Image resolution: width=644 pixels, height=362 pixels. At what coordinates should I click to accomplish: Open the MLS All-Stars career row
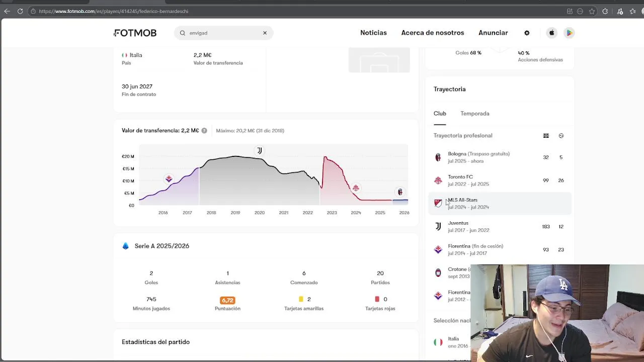pyautogui.click(x=500, y=204)
